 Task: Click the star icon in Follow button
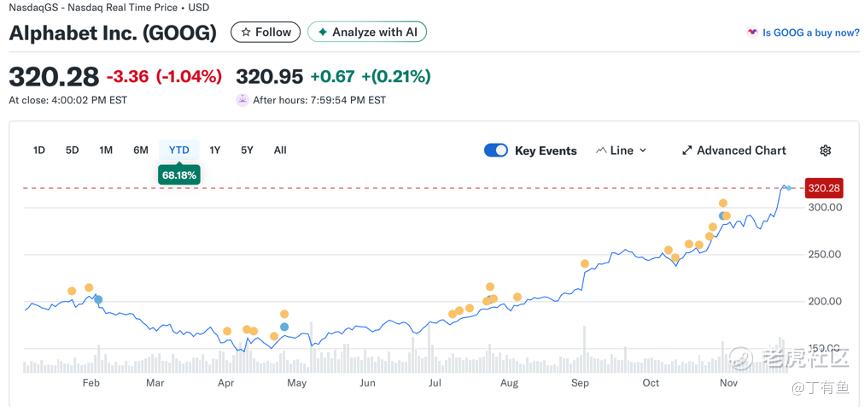point(246,32)
